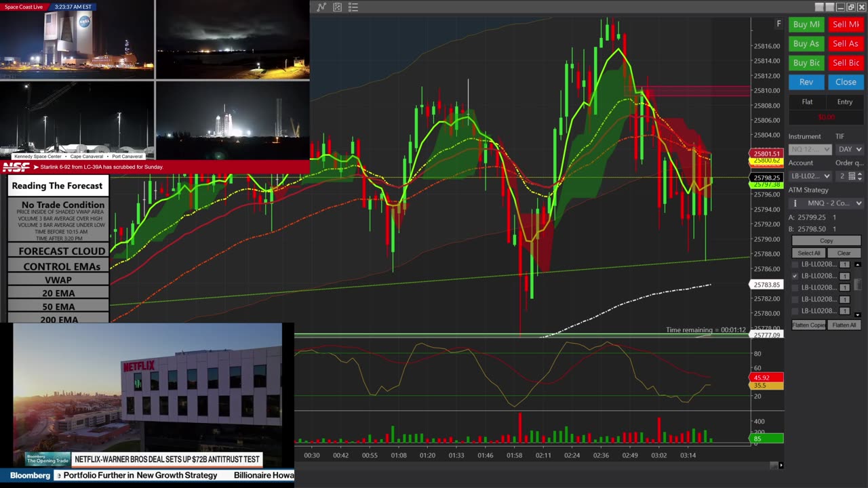868x488 pixels.
Task: Click the 25798.25 current price marker
Action: [x=766, y=178]
